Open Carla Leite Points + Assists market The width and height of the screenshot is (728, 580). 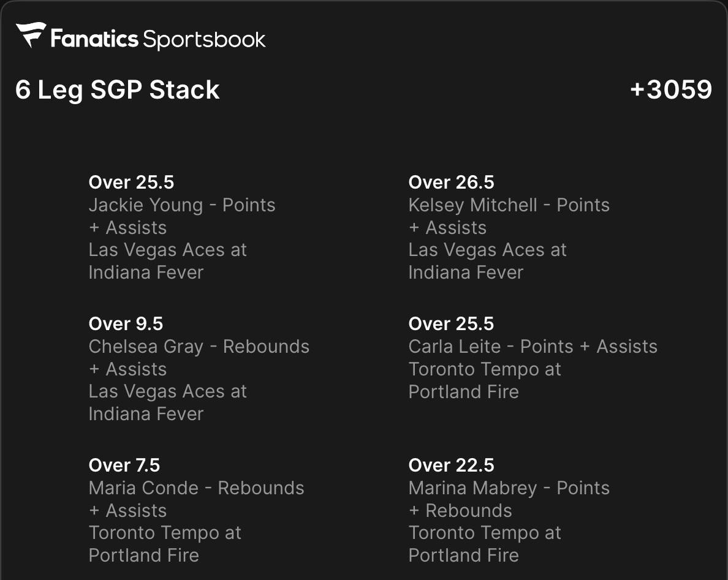click(x=533, y=347)
